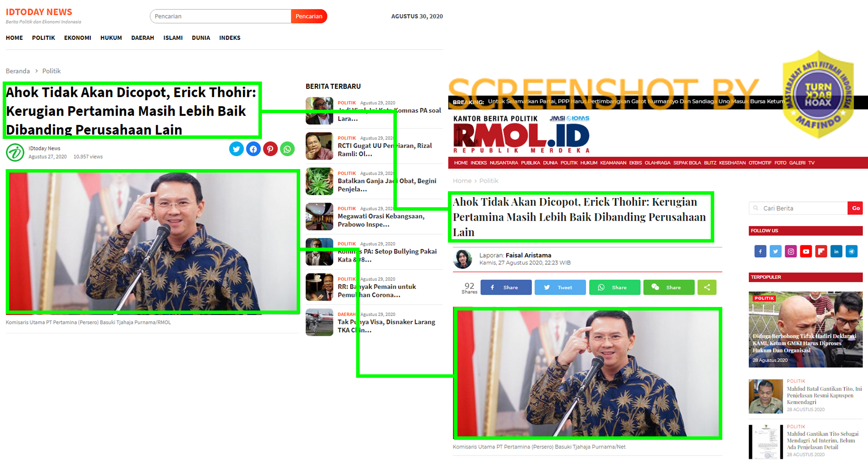Open 'Batalkan Ganja Jadi Obat' news link
The image size is (868, 460).
click(x=387, y=185)
